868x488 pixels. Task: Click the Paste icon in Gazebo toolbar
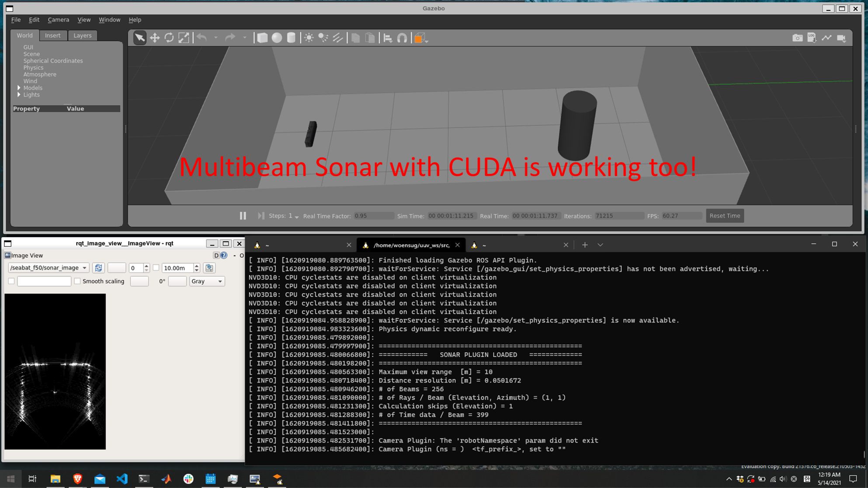coord(370,38)
